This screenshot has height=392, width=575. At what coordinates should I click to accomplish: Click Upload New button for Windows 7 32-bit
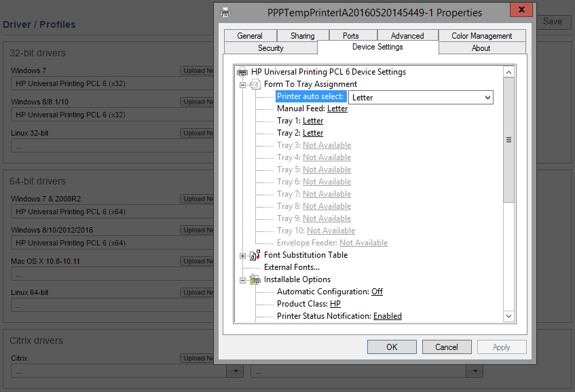[x=197, y=71]
